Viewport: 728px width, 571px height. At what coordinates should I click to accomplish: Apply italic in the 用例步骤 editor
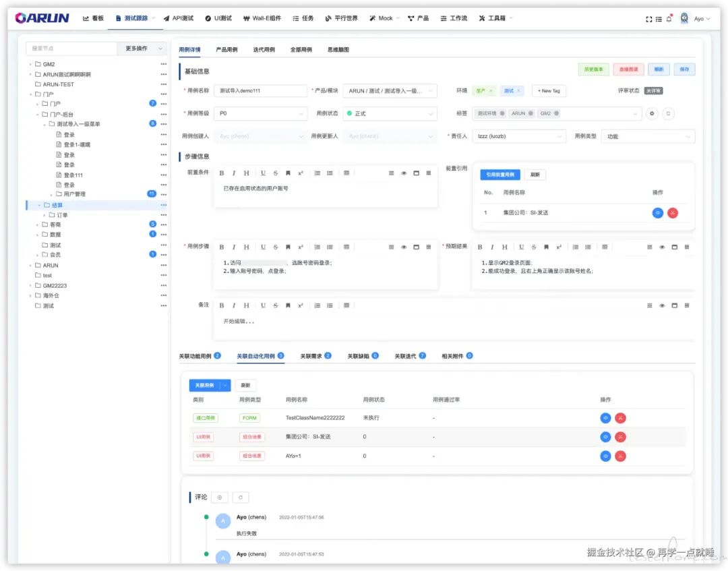[233, 247]
